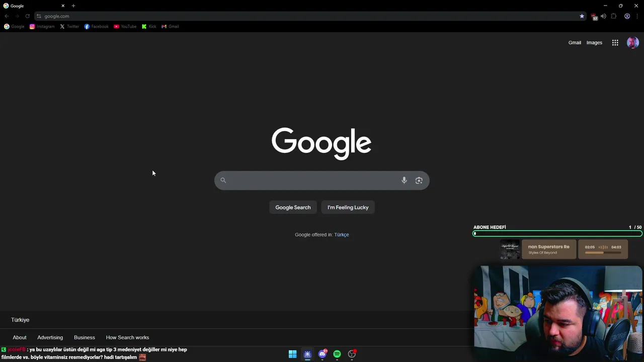Open the Images link
This screenshot has height=362, width=644.
[x=594, y=43]
